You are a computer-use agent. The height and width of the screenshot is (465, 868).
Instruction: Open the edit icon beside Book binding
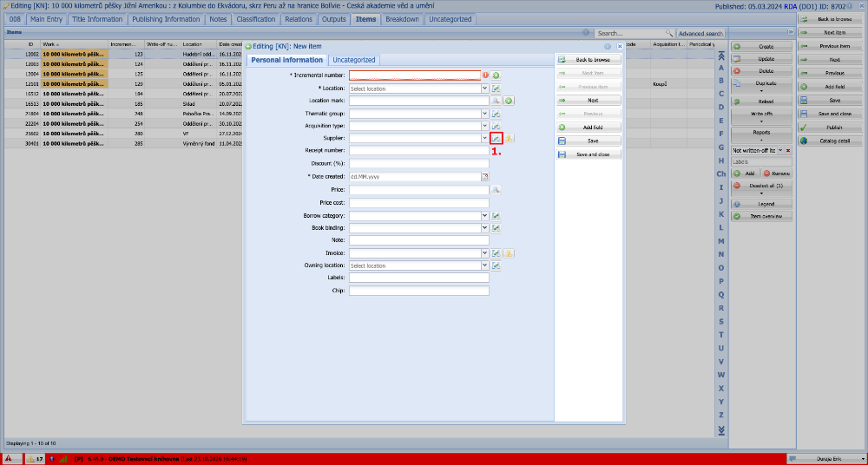tap(496, 227)
